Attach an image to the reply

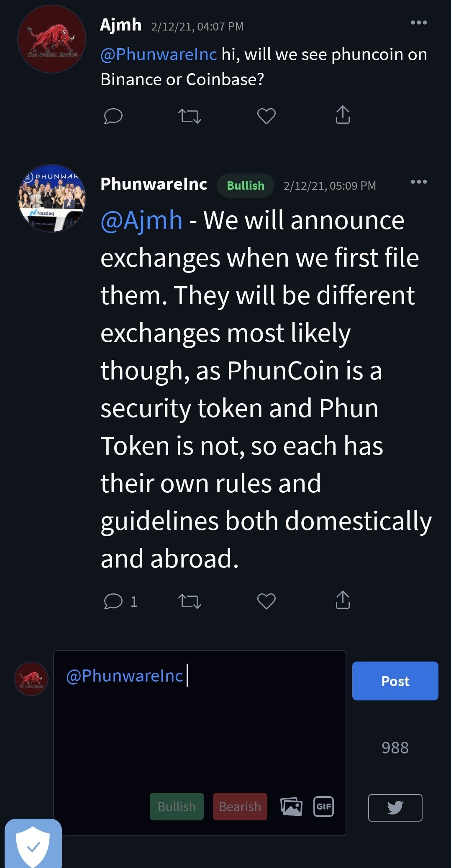click(x=291, y=806)
